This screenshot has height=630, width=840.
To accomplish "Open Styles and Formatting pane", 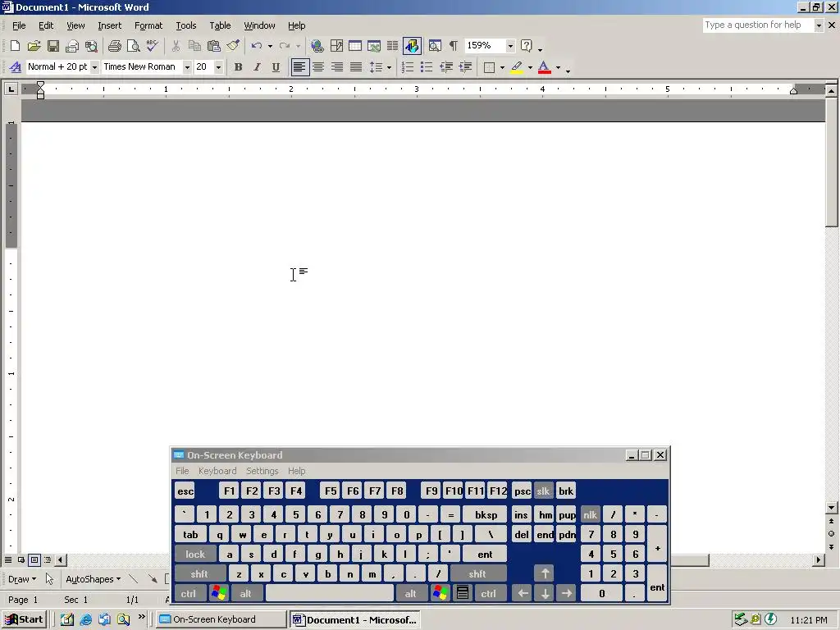I will (16, 67).
